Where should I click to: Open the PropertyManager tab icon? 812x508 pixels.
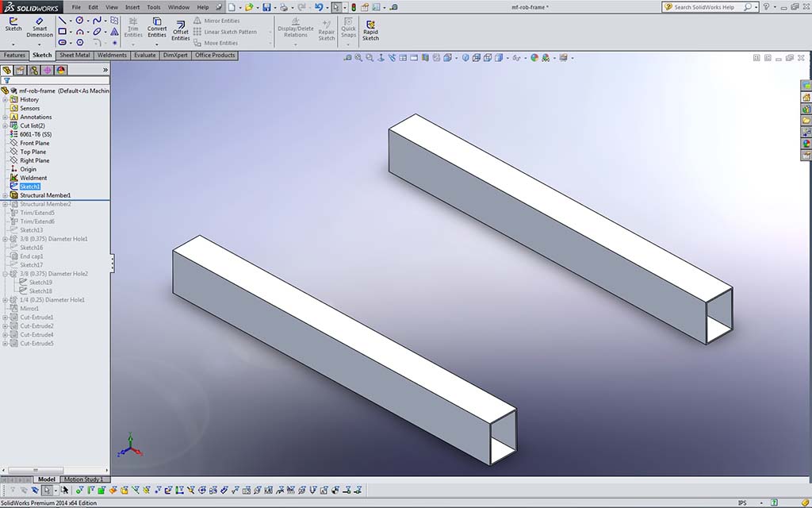click(21, 70)
